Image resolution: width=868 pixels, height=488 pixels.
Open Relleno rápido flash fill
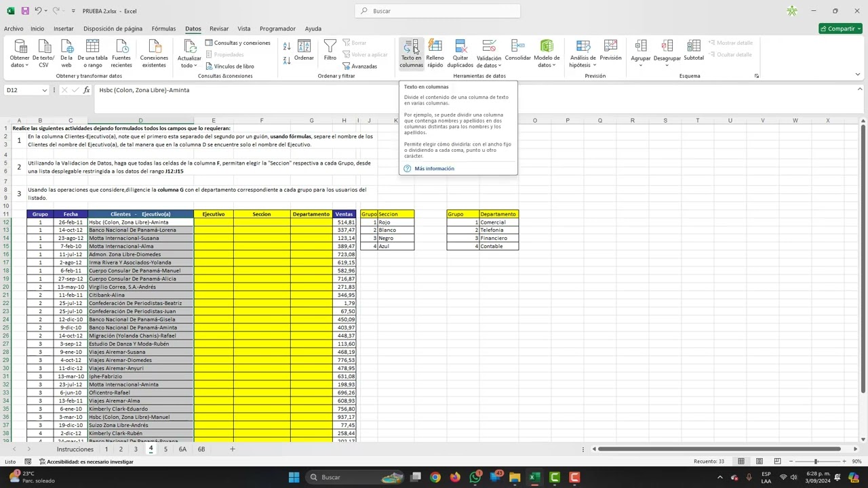coord(435,54)
